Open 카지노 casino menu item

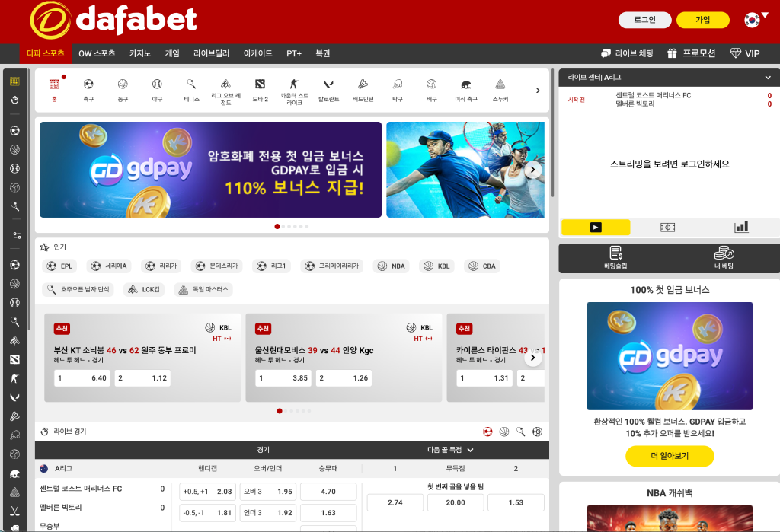point(140,53)
